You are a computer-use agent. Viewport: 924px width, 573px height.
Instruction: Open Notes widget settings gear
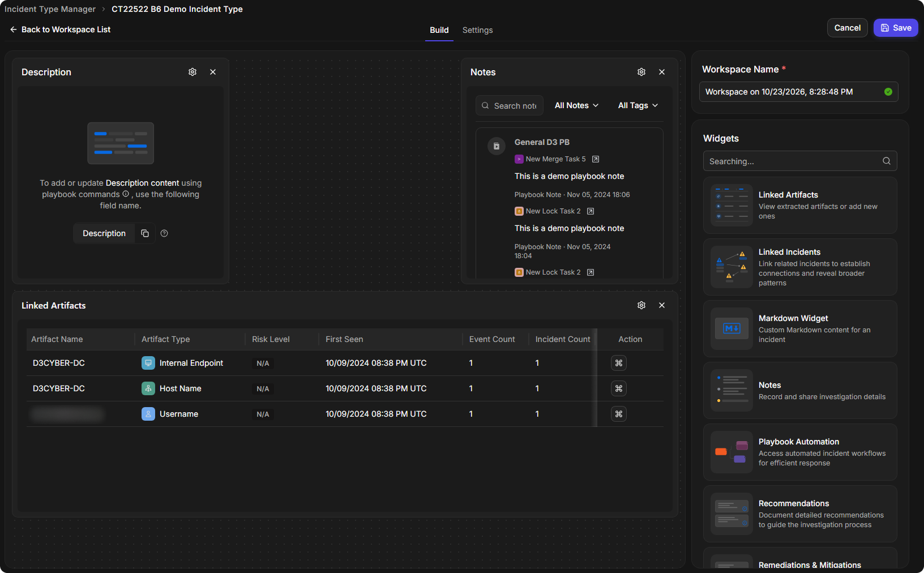tap(641, 72)
